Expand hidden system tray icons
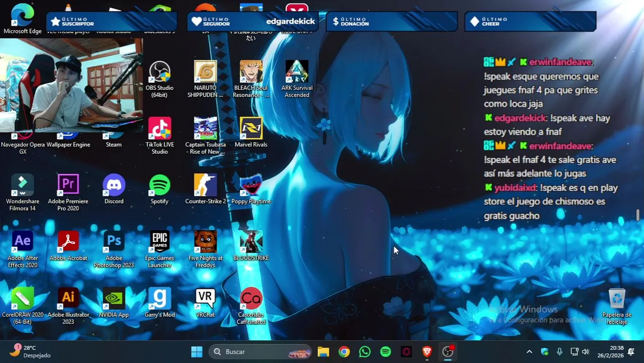 pos(529,351)
